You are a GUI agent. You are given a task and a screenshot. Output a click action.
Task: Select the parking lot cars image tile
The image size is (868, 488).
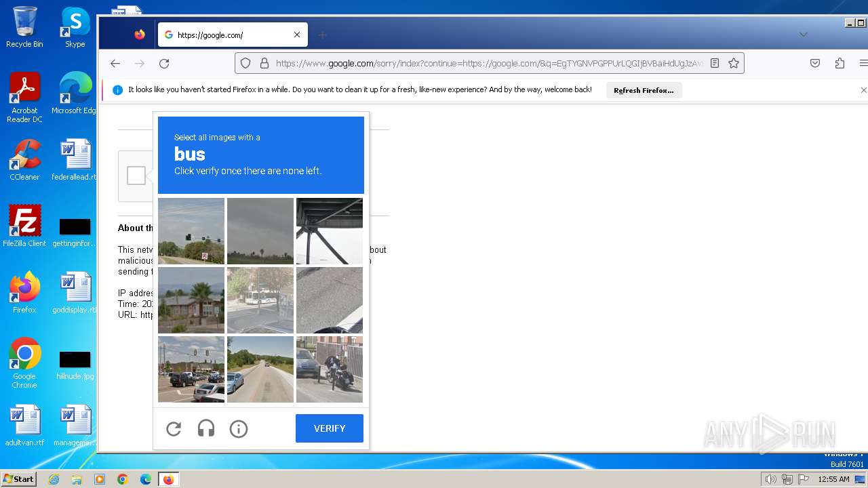pos(191,369)
